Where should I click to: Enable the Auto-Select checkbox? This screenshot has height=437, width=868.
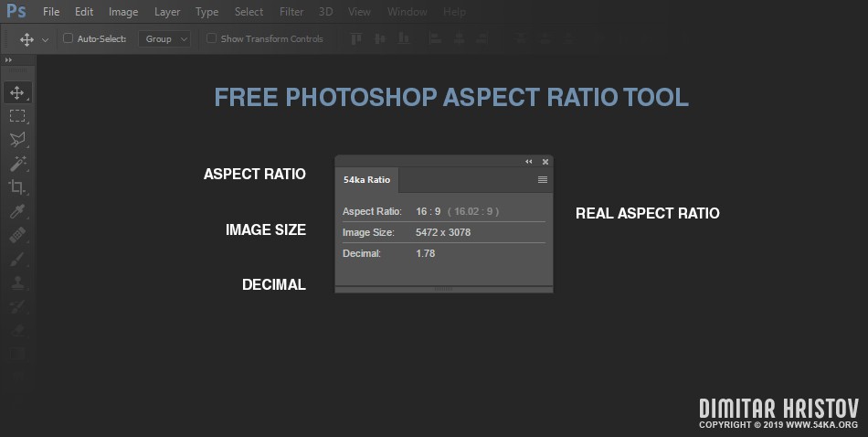tap(68, 39)
